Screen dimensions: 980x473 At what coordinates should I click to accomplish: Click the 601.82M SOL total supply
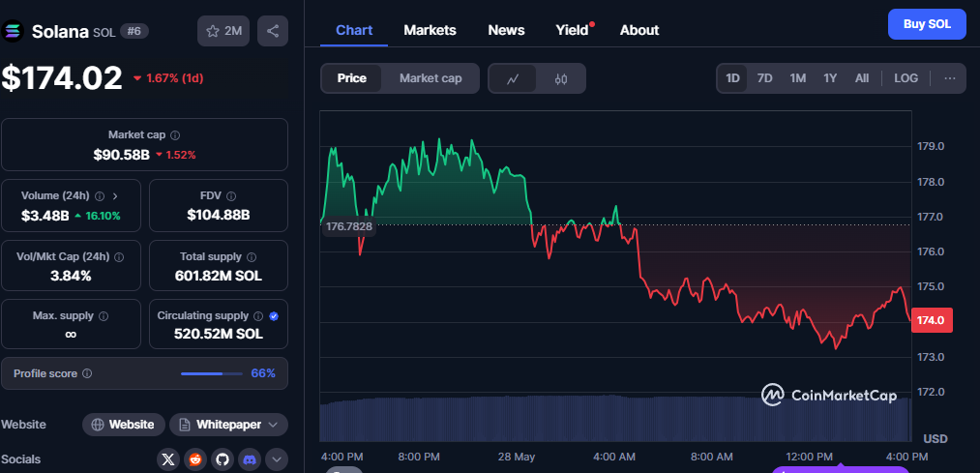[x=219, y=277]
